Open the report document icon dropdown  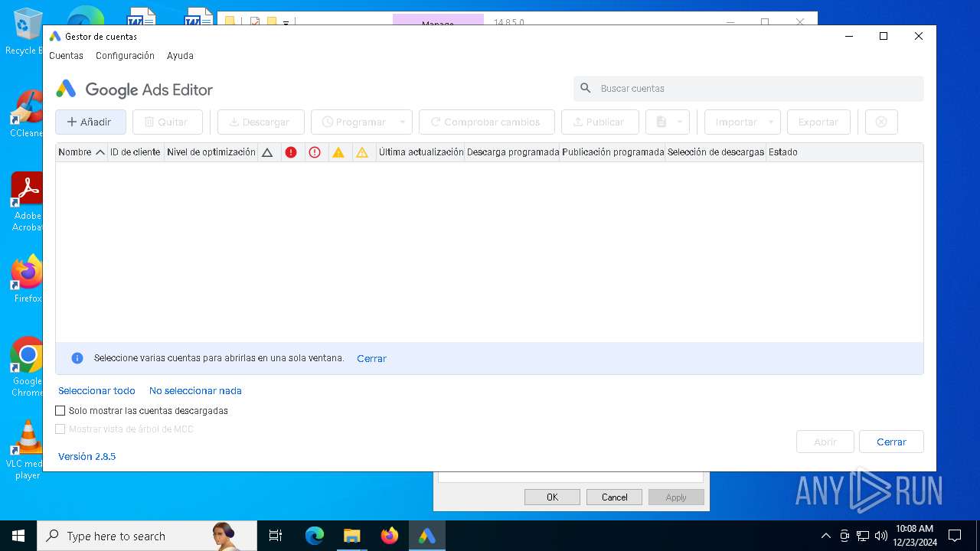668,122
